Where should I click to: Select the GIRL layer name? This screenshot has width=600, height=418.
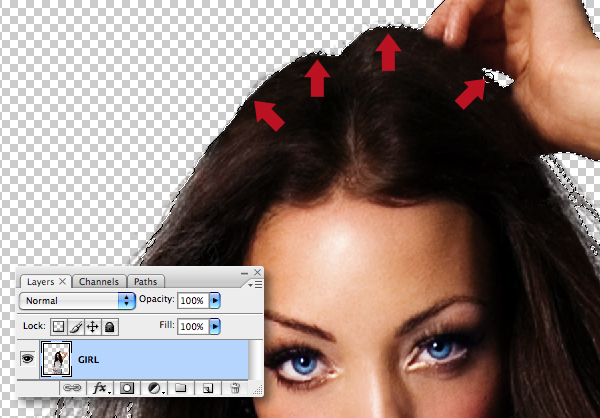[88, 359]
